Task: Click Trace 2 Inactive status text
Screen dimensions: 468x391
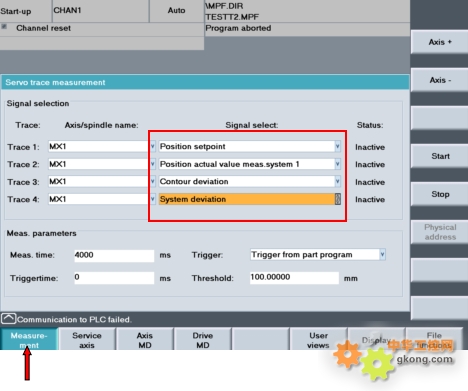Action: pyautogui.click(x=370, y=164)
